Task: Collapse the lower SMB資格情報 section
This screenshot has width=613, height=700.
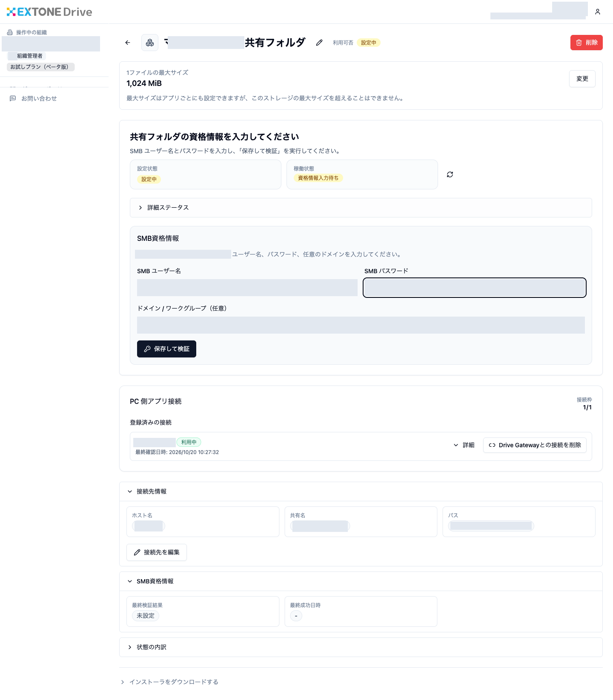Action: [361, 581]
